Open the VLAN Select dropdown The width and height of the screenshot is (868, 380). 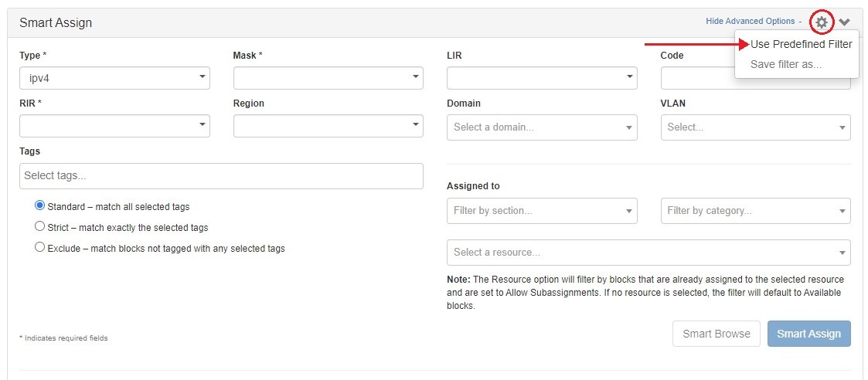pyautogui.click(x=755, y=127)
